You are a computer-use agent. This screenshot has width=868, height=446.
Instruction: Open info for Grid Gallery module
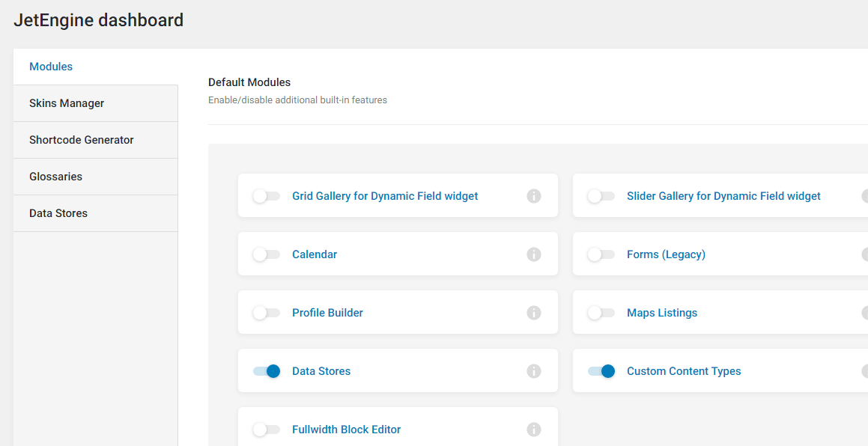[x=534, y=196]
